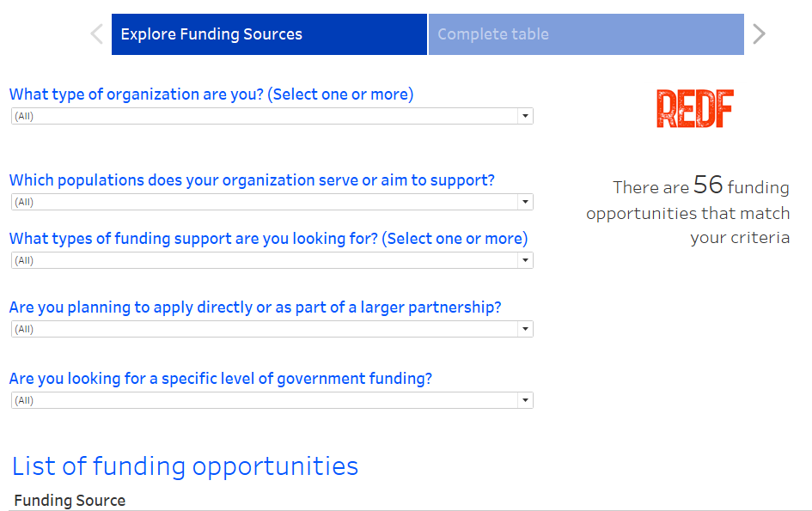
Task: Click the previous page left chevron arrow
Action: click(x=97, y=34)
